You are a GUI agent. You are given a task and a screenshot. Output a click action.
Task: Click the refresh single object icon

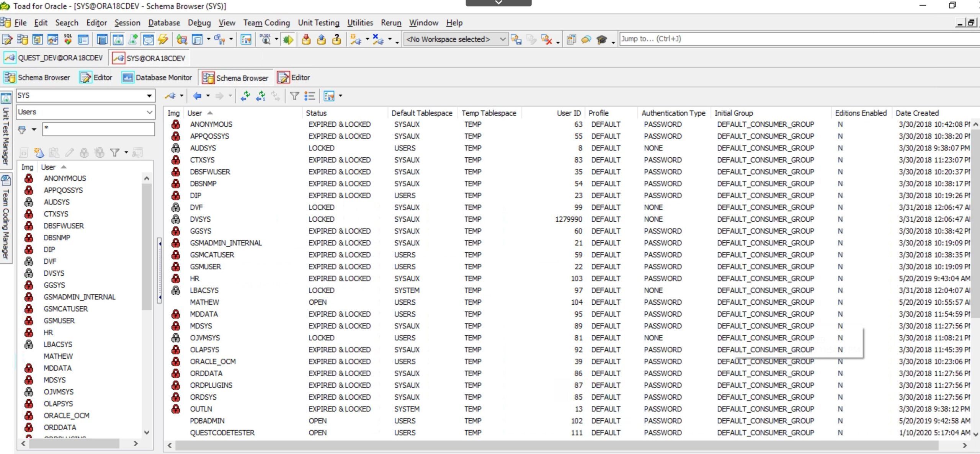click(261, 96)
